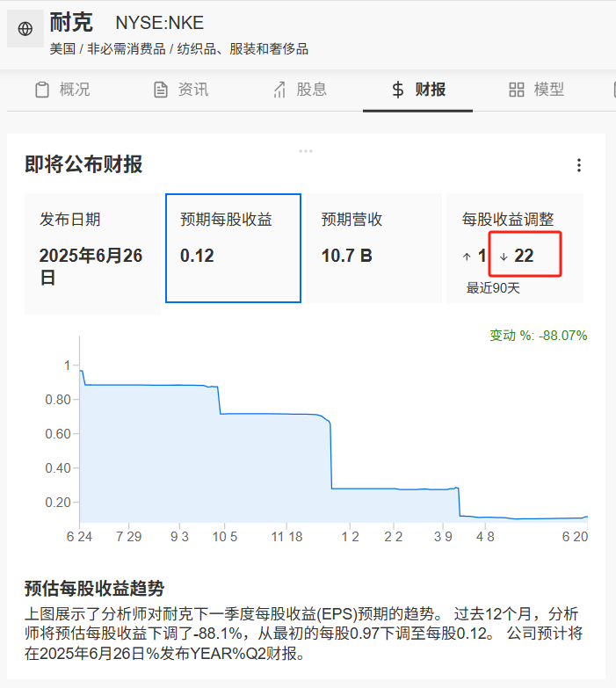Screen dimensions: 616x688
Task: Click the NYSE:NKE ticker text
Action: 160,23
